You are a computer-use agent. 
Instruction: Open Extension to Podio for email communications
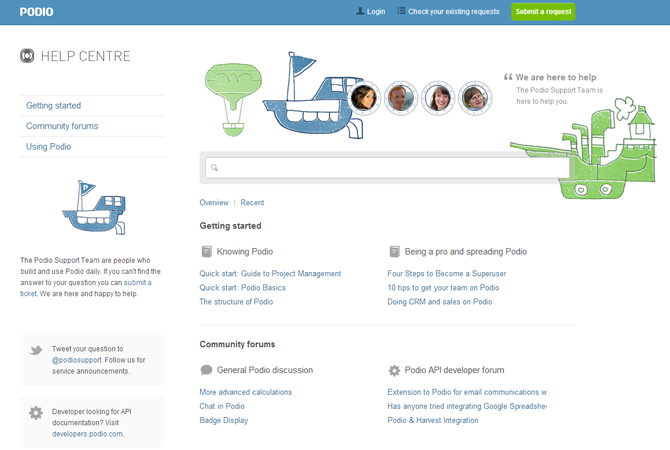coord(467,392)
